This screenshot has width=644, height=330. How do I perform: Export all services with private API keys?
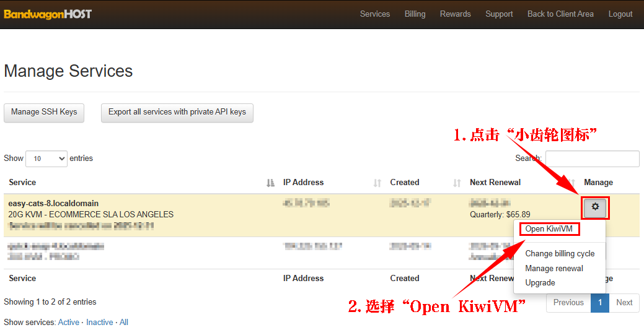177,112
